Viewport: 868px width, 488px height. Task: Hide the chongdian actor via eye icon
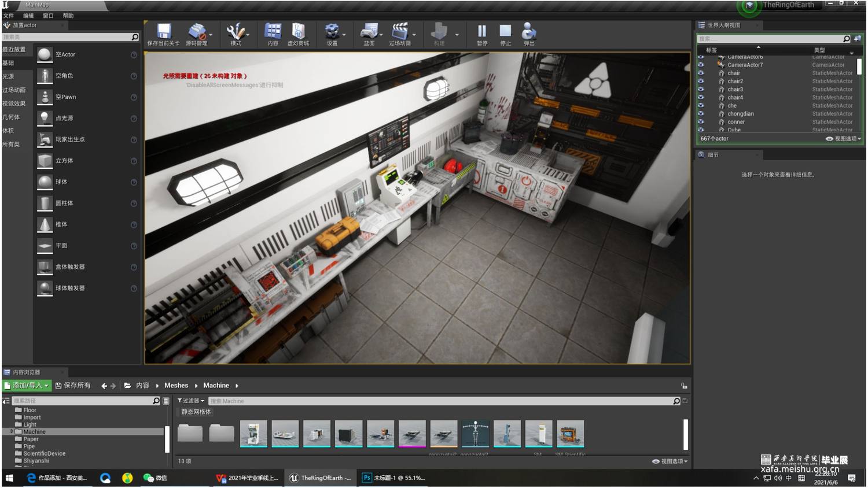coord(701,114)
